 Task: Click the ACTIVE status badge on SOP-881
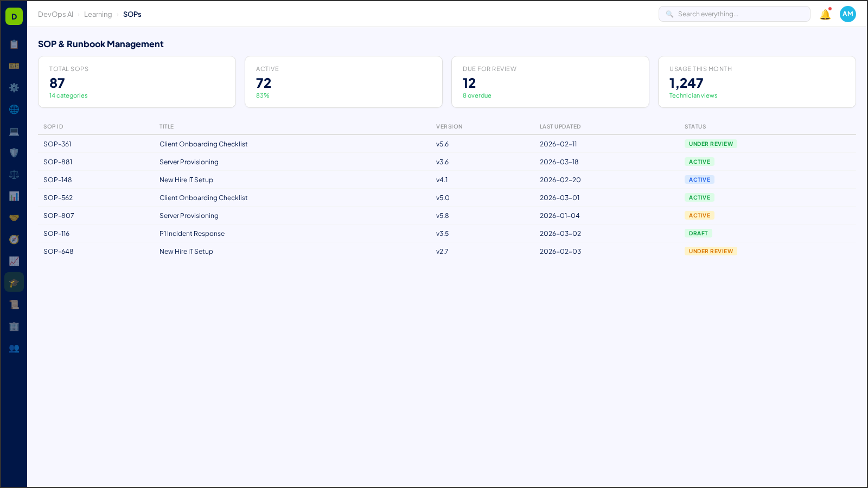pyautogui.click(x=699, y=162)
